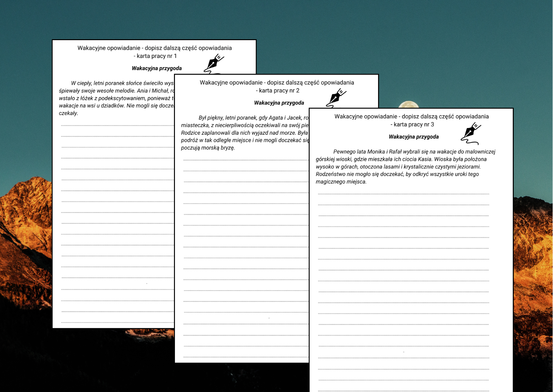Click the first dotted writing line on worksheet 1
The height and width of the screenshot is (392, 553).
coord(117,126)
